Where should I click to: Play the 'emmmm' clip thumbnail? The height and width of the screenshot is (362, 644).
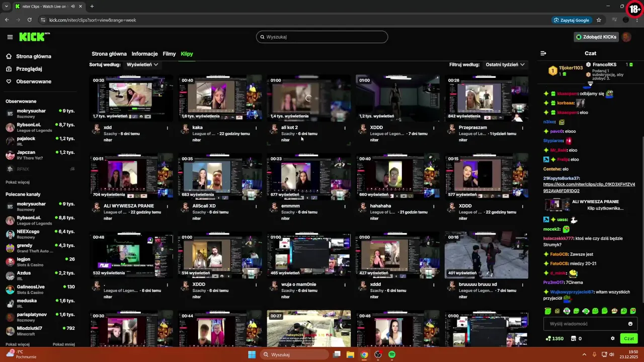[309, 176]
